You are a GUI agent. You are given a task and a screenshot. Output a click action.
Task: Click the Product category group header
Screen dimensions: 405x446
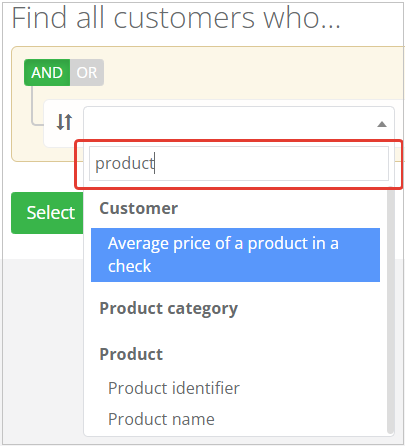(169, 308)
